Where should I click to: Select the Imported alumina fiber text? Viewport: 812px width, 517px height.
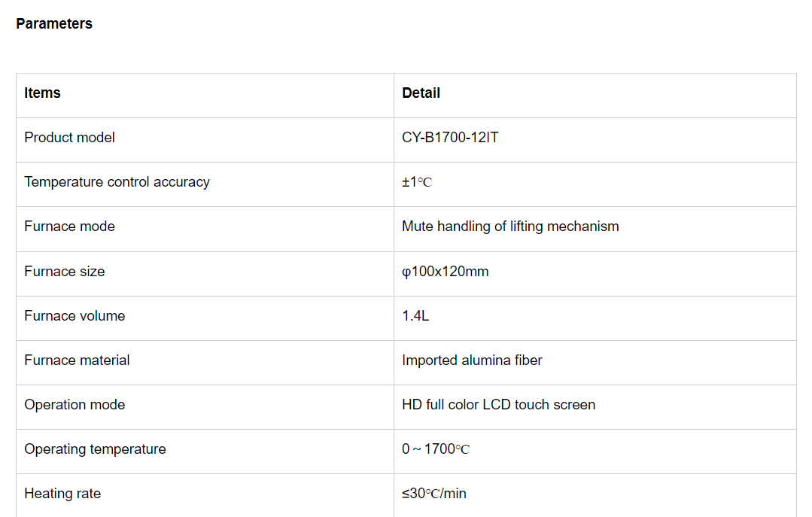tap(472, 360)
